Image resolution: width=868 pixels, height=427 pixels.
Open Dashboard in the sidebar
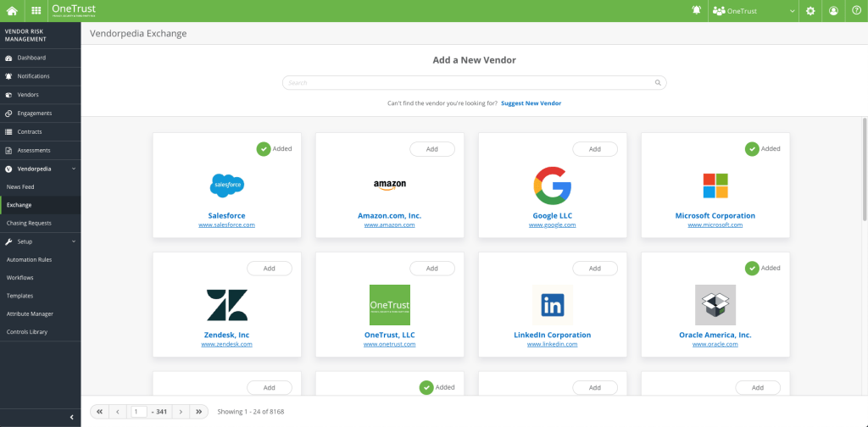(x=41, y=58)
